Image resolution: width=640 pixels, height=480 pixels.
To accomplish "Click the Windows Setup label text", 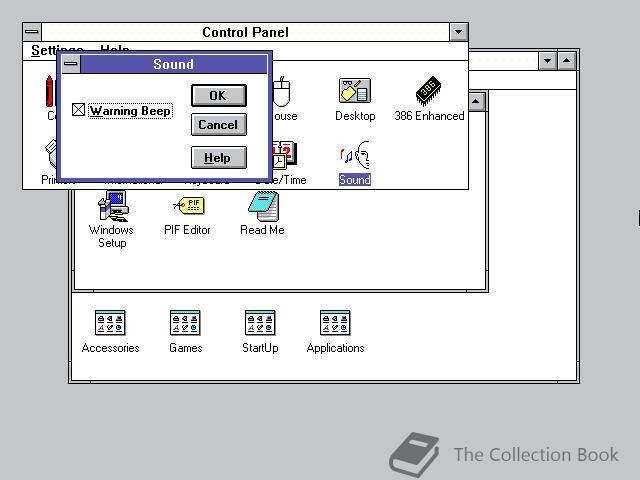I will [111, 236].
